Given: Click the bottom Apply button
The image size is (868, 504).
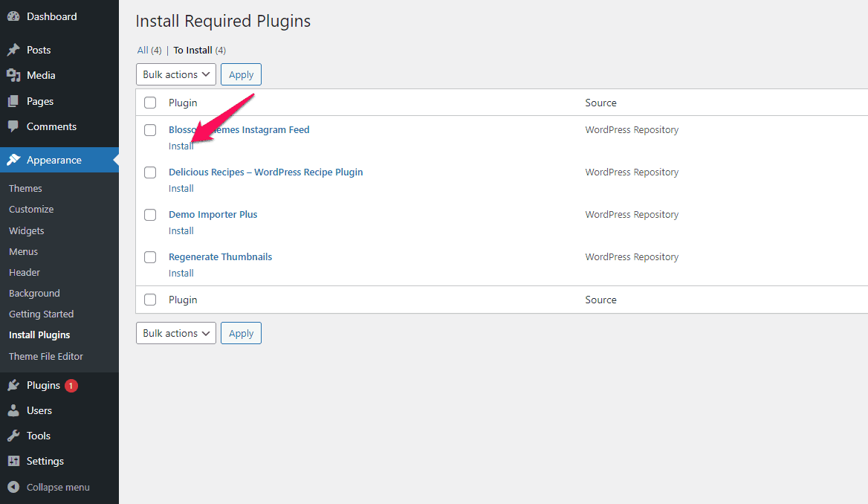Looking at the screenshot, I should pyautogui.click(x=241, y=333).
